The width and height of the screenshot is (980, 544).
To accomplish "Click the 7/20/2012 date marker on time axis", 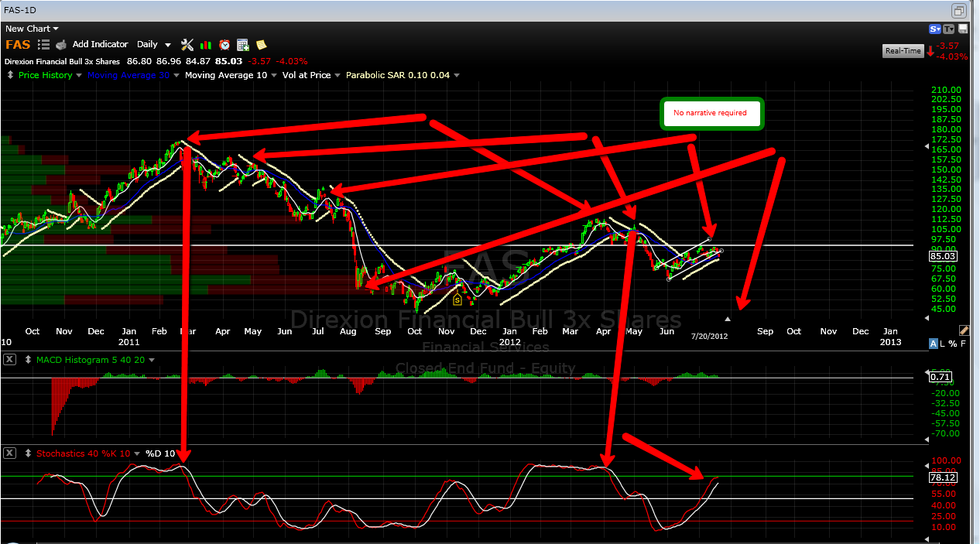I will [709, 336].
